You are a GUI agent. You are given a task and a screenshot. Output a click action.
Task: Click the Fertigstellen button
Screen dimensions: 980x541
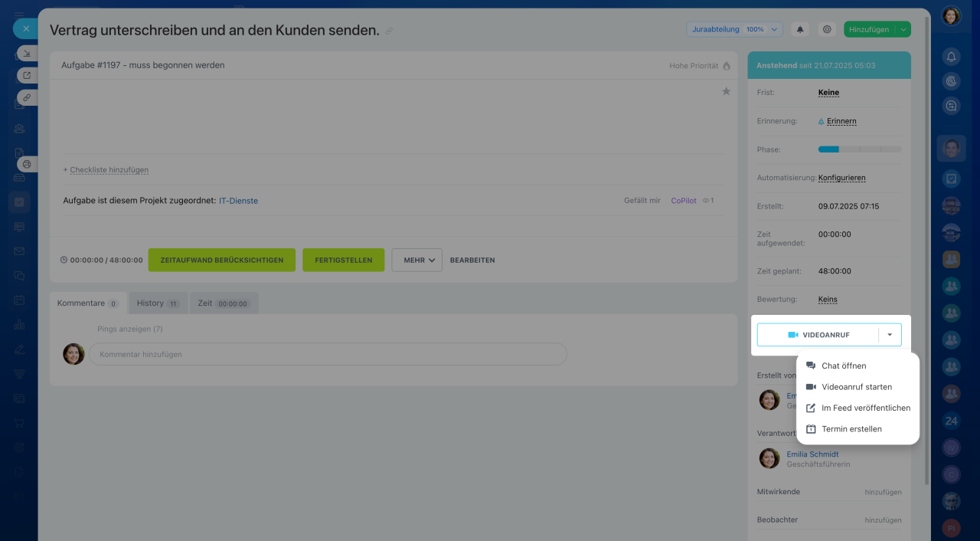(x=344, y=260)
